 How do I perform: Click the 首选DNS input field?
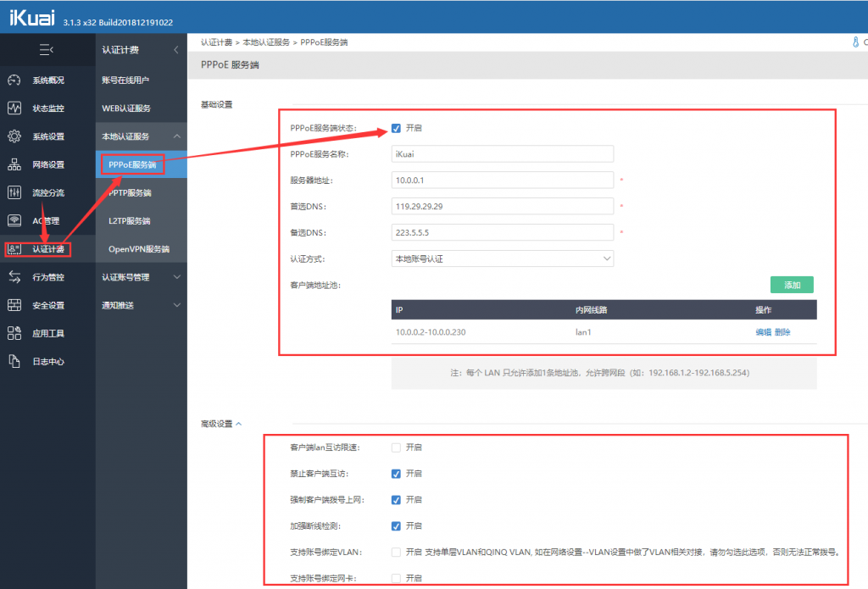click(x=504, y=206)
